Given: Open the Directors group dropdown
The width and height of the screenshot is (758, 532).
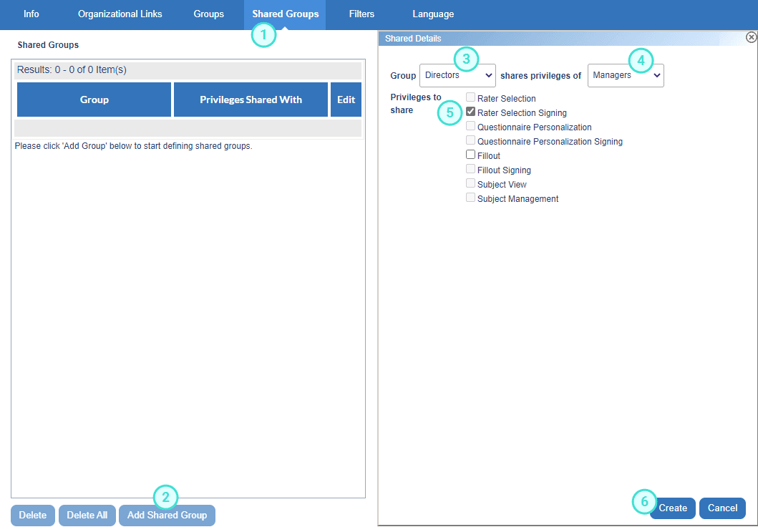Looking at the screenshot, I should click(x=457, y=75).
